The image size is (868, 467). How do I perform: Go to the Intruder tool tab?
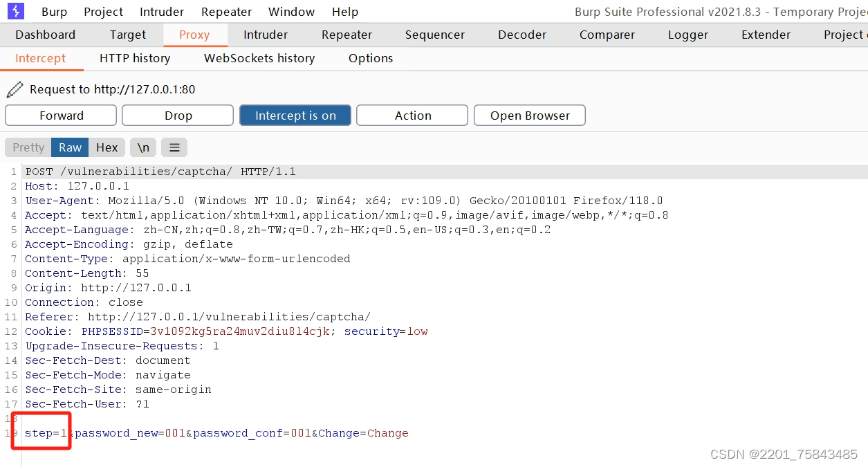[x=266, y=35]
